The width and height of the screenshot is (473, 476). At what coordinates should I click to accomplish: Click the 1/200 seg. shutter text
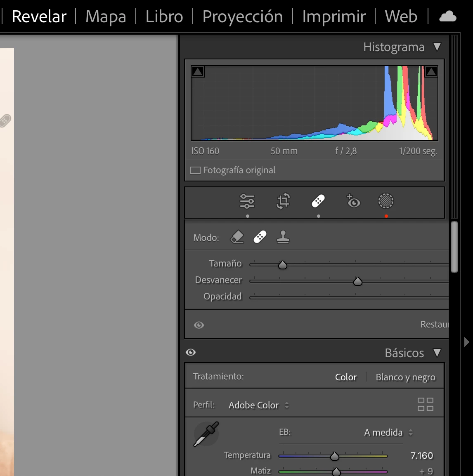pos(418,151)
